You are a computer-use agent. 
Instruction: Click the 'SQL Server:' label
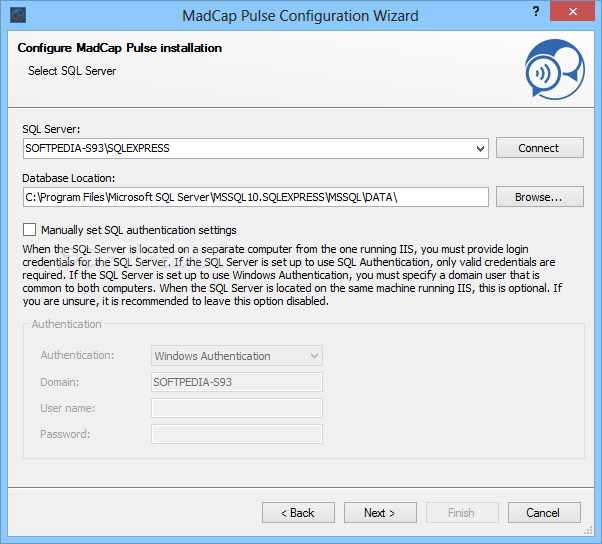coord(51,129)
